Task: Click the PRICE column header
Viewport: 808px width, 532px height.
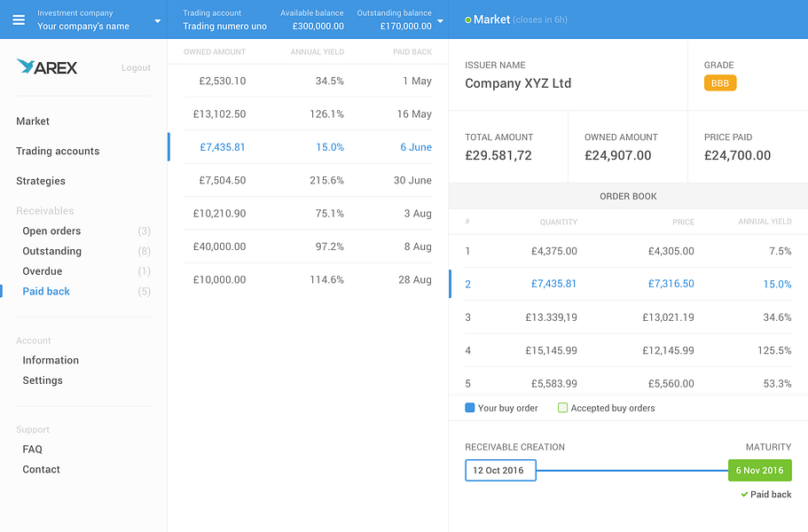Action: pos(683,222)
